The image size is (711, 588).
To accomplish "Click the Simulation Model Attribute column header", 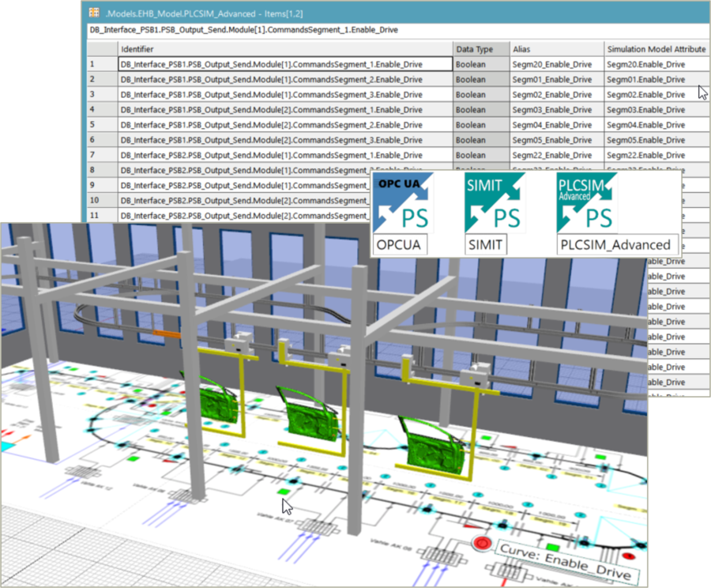I will click(x=656, y=48).
